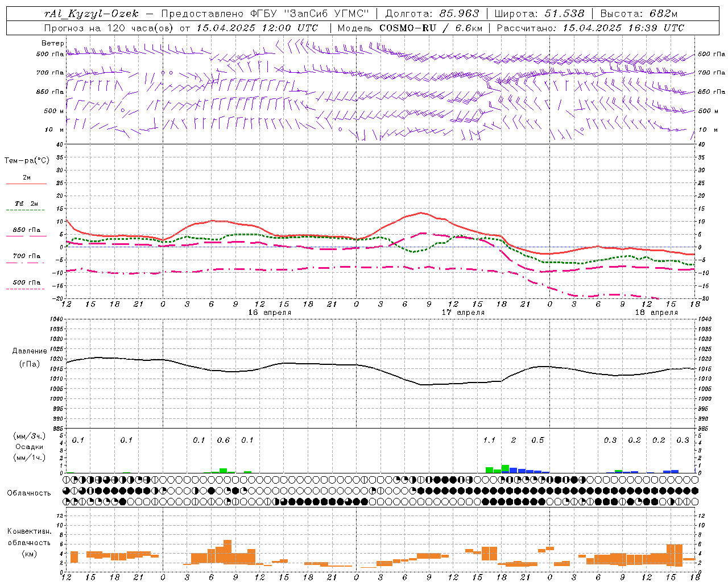Click the "1.1" precipitation value
The width and height of the screenshot is (728, 582).
489,440
